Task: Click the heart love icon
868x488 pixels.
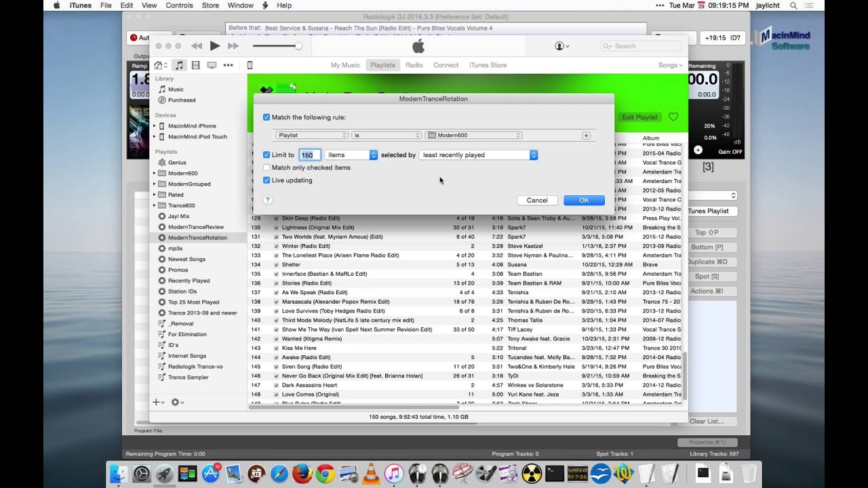Action: tap(673, 117)
